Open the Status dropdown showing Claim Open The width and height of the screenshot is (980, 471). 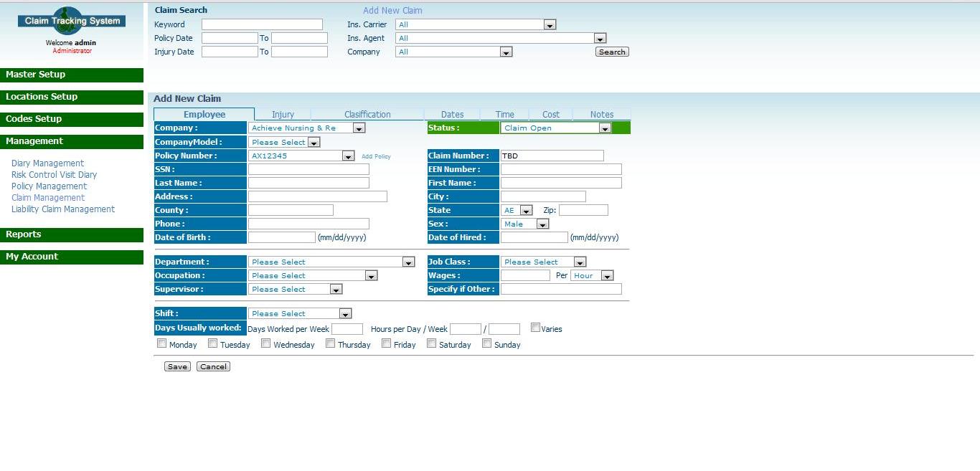(x=556, y=128)
